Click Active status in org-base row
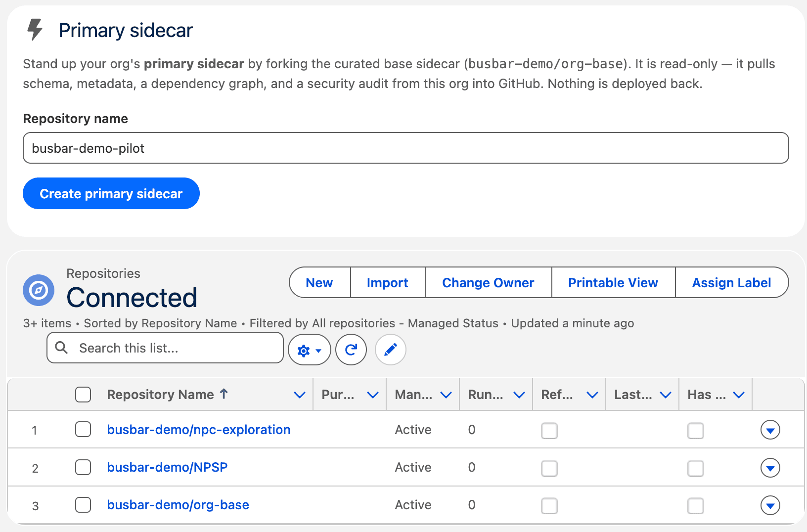Viewport: 807px width, 532px height. [x=413, y=505]
